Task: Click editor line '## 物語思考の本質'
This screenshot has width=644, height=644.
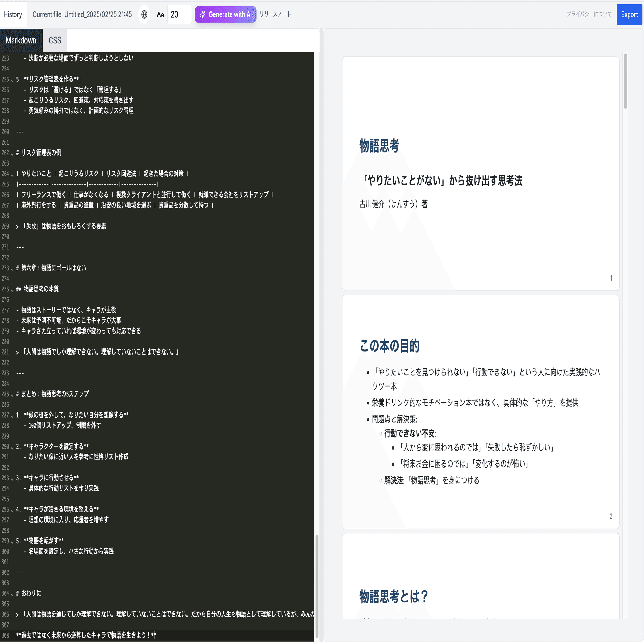Action: [37, 289]
